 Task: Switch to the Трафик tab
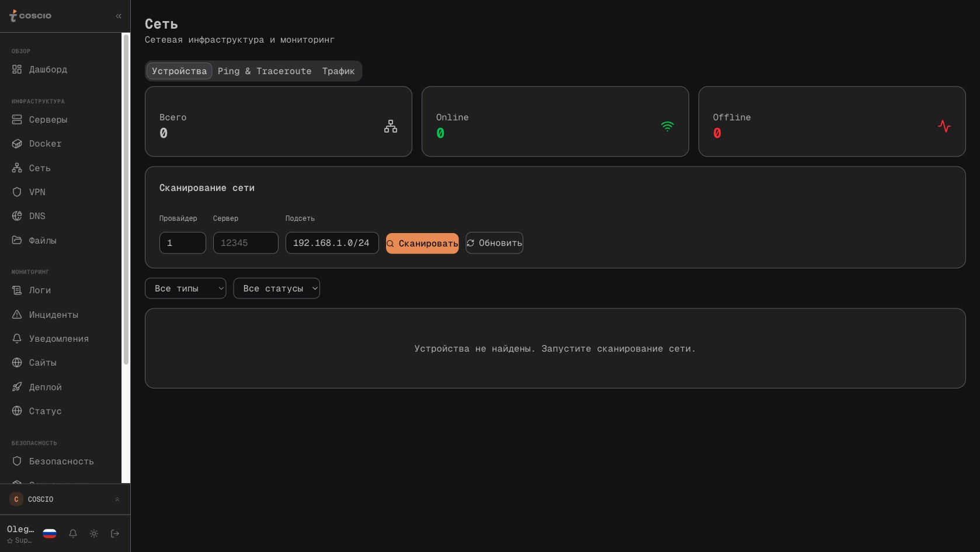click(339, 71)
